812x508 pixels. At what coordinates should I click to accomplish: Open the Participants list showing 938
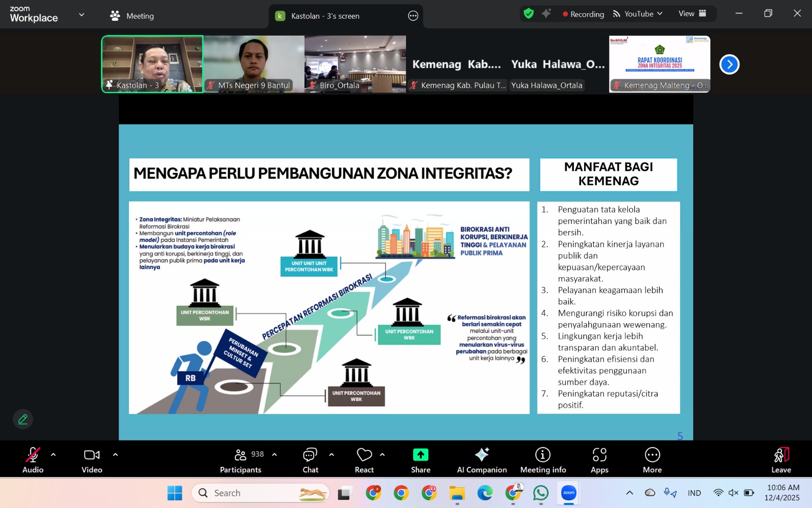240,459
